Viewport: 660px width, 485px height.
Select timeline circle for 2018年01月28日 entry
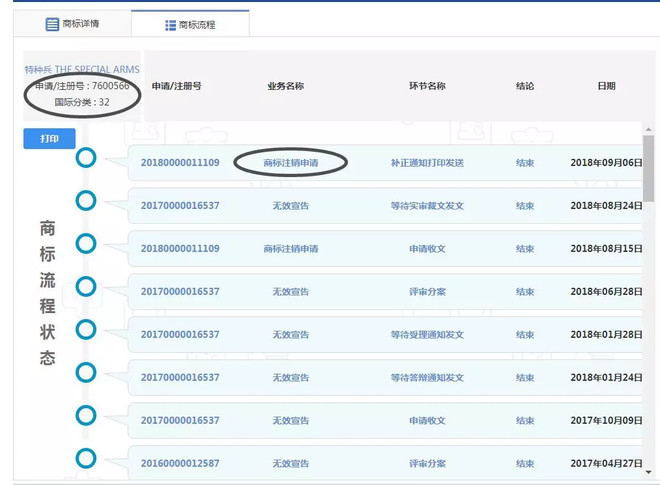click(x=86, y=330)
